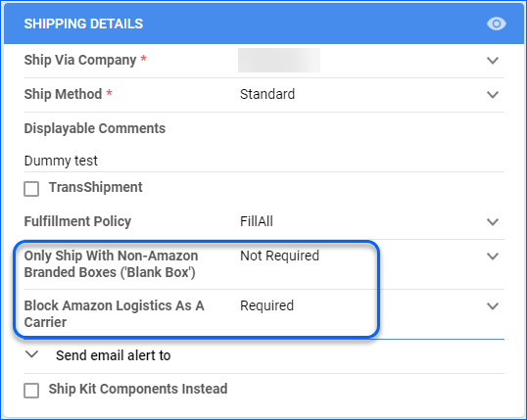Open Block Amazon Logistics dropdown chevron
The image size is (527, 420).
(493, 305)
